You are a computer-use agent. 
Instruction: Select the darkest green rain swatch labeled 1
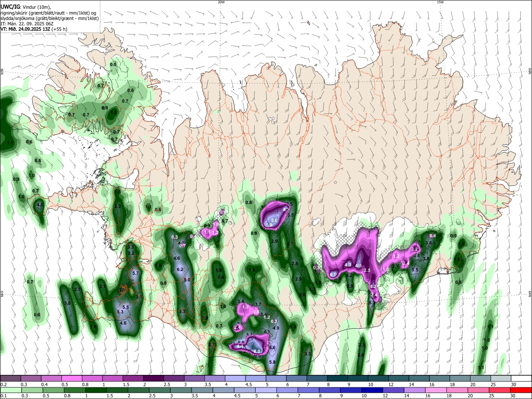tap(96, 390)
